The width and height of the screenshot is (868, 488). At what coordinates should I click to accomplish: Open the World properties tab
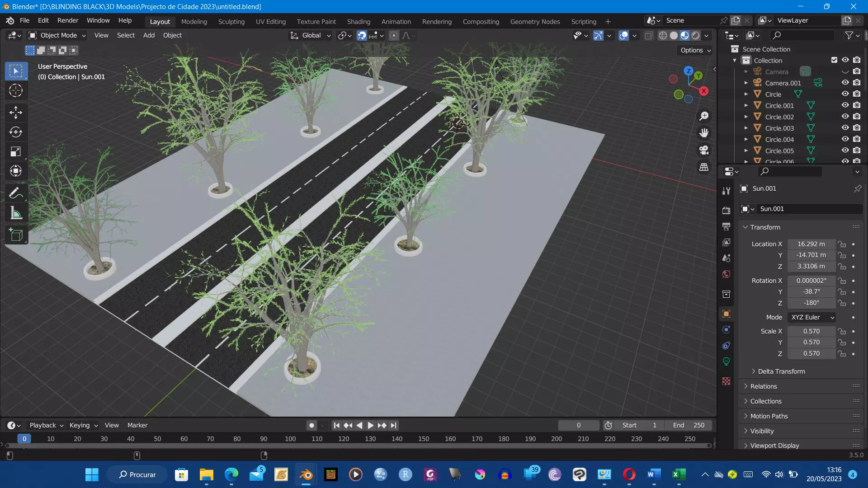726,274
